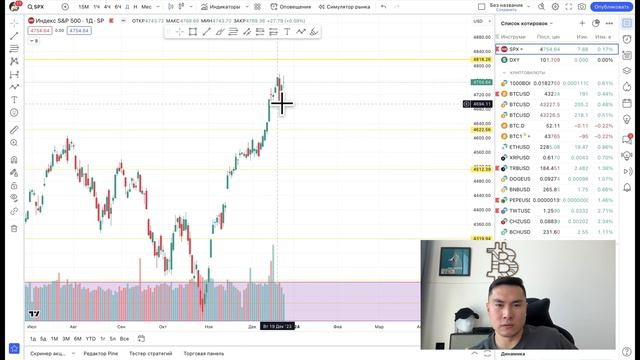Expand the Скринер акций dropdown arrow
Viewport: 640px width, 360px height.
coord(73,353)
